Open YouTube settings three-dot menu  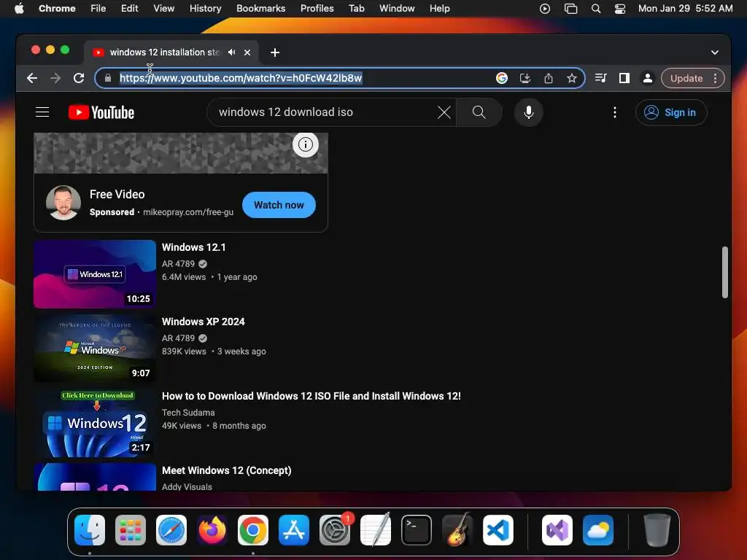614,112
